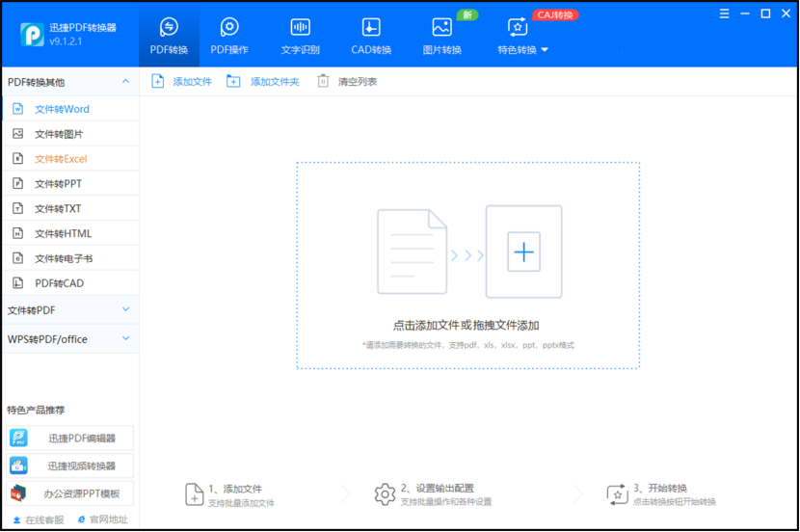This screenshot has width=800, height=532.
Task: Open 办公资源PPT模板 recommended product
Action: [x=70, y=493]
